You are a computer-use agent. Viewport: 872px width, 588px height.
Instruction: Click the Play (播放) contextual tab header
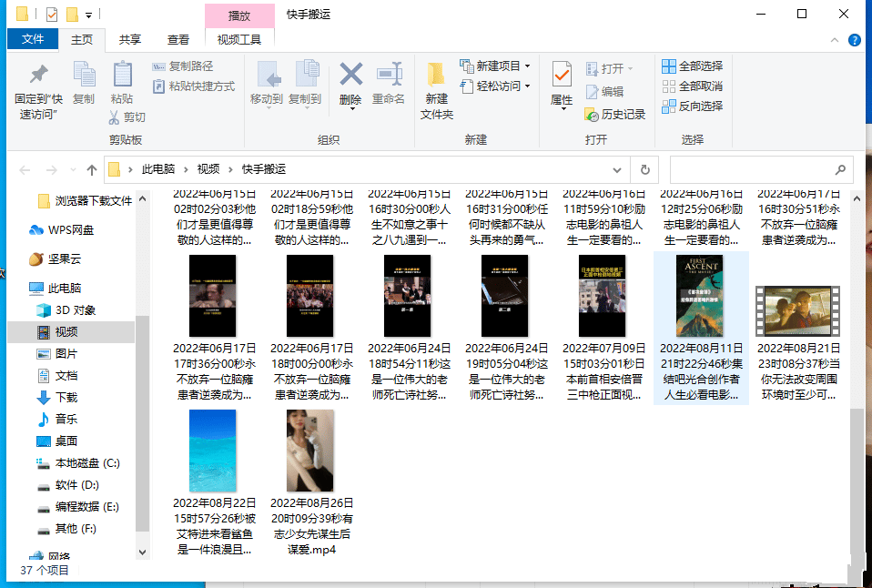[x=239, y=15]
